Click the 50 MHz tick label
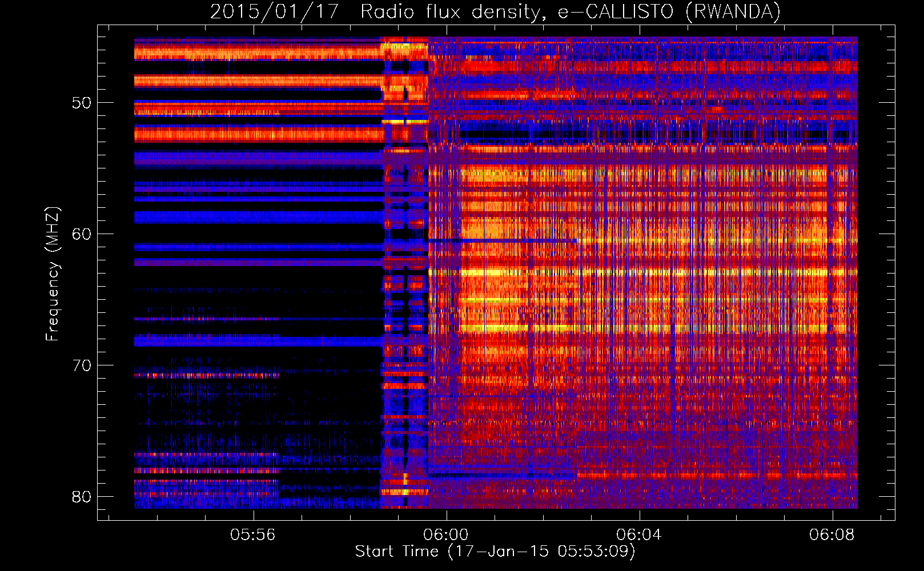 (x=82, y=103)
